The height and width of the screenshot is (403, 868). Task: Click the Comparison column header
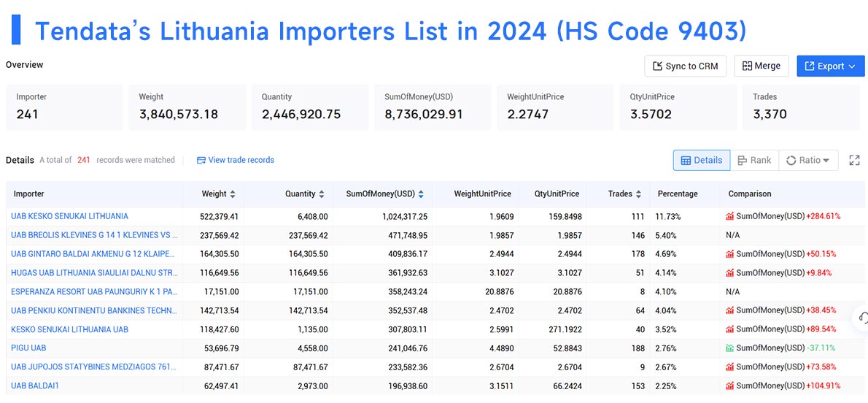(750, 194)
